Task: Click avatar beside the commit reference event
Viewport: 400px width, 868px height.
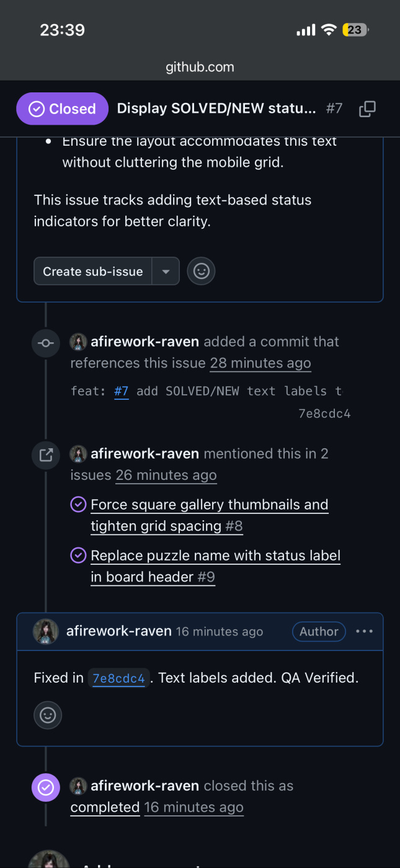Action: coord(78,342)
